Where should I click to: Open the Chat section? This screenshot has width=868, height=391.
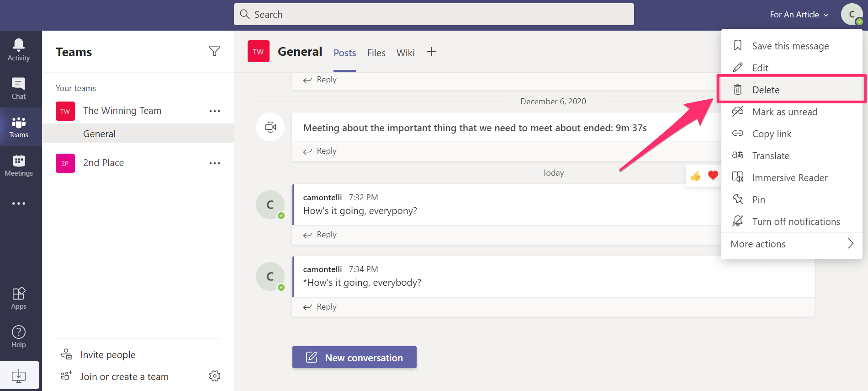tap(19, 88)
